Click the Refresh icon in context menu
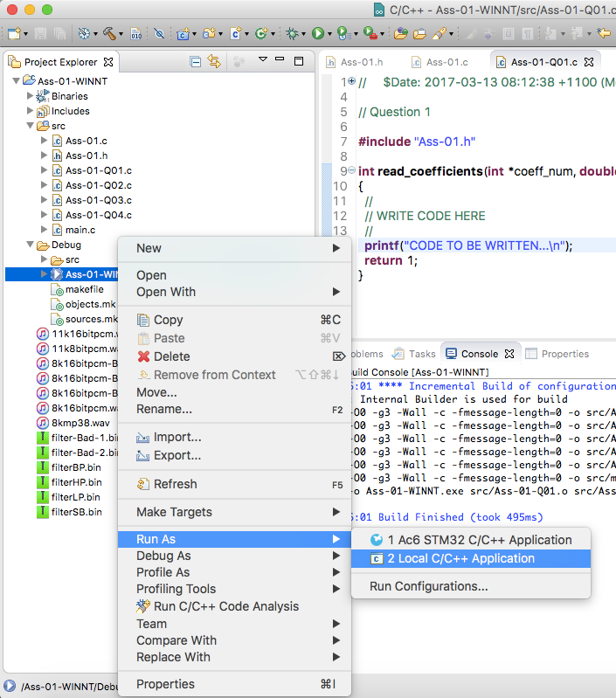The width and height of the screenshot is (616, 698). [x=144, y=484]
